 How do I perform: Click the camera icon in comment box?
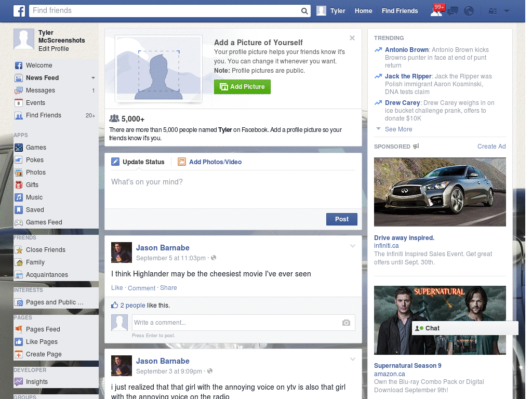346,323
